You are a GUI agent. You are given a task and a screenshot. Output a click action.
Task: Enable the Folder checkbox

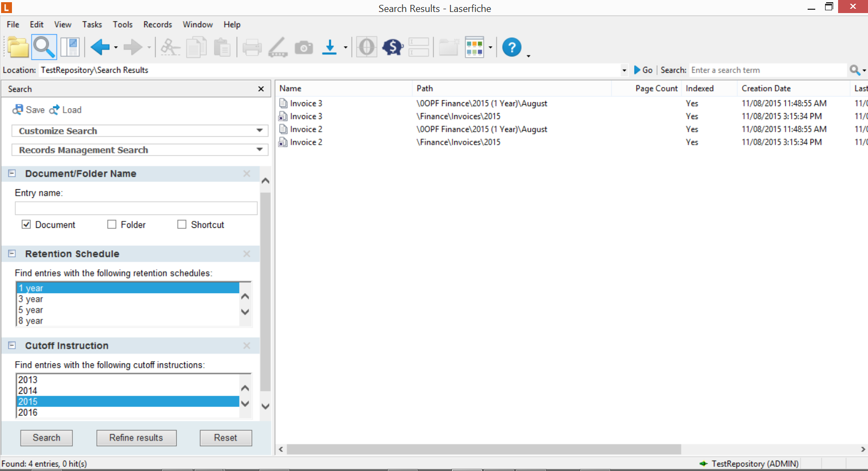click(x=112, y=225)
